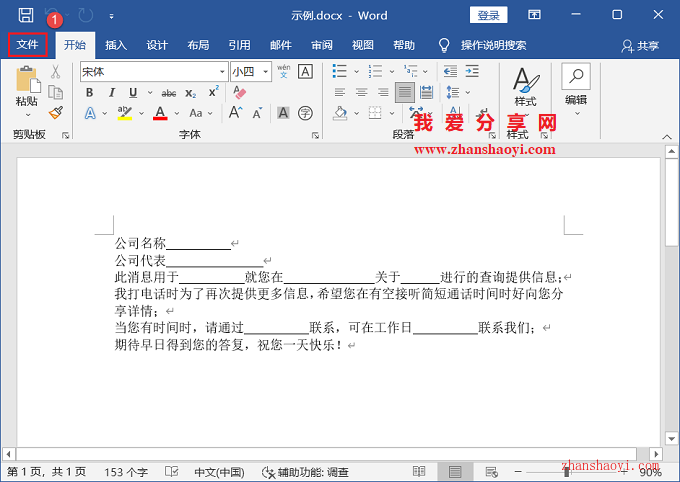This screenshot has width=680, height=482.
Task: Switch to the 审阅 (Review) tab
Action: (x=322, y=45)
